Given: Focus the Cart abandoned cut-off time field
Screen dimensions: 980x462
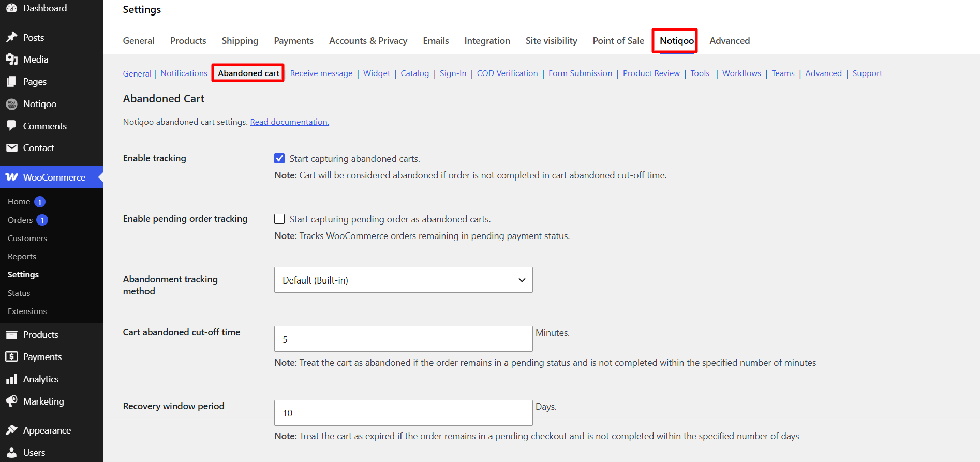Looking at the screenshot, I should (x=403, y=339).
